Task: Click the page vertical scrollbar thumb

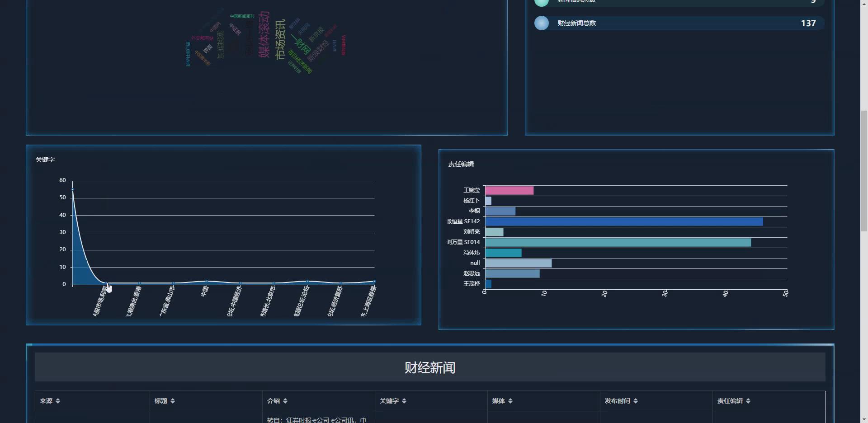Action: 864,171
